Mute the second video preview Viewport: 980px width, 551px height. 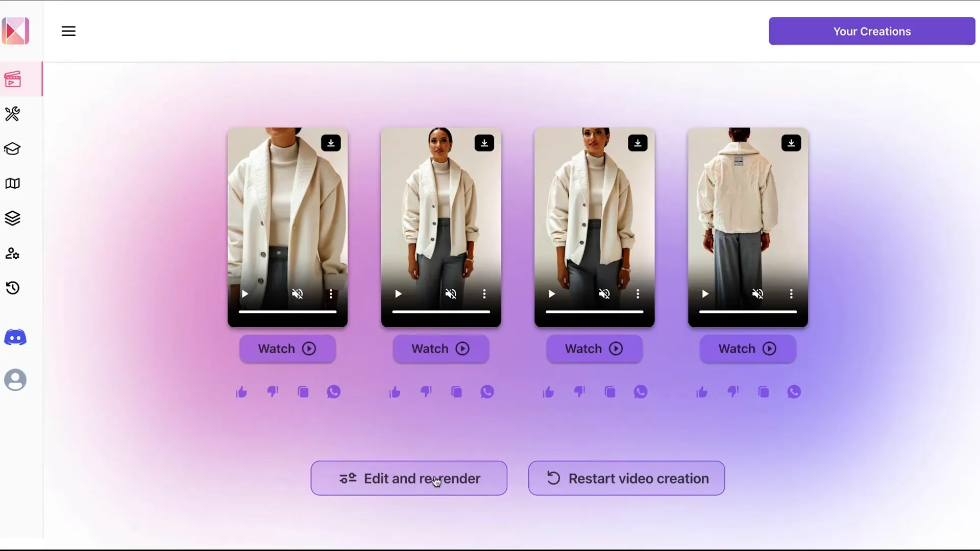451,294
